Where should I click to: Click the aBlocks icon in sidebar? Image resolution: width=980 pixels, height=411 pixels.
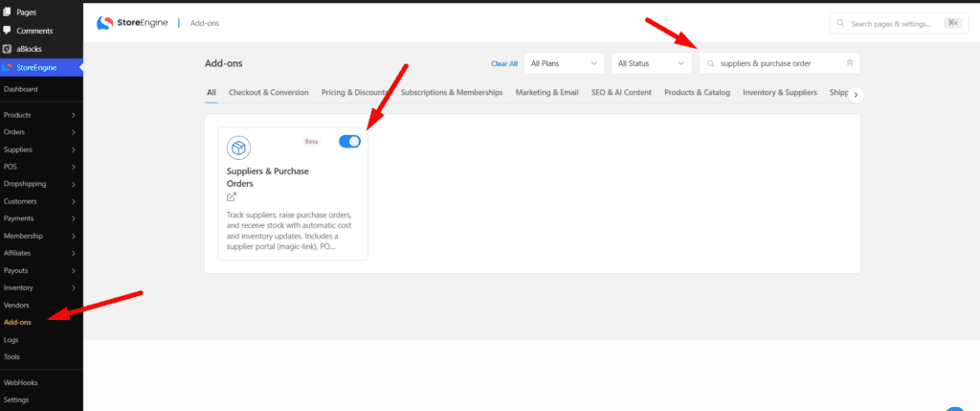[7, 48]
